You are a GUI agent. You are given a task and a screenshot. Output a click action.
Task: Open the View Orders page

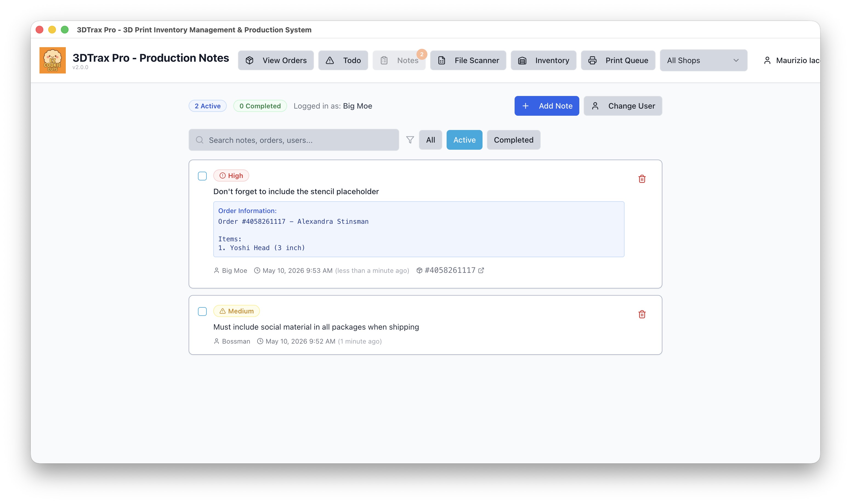click(276, 60)
